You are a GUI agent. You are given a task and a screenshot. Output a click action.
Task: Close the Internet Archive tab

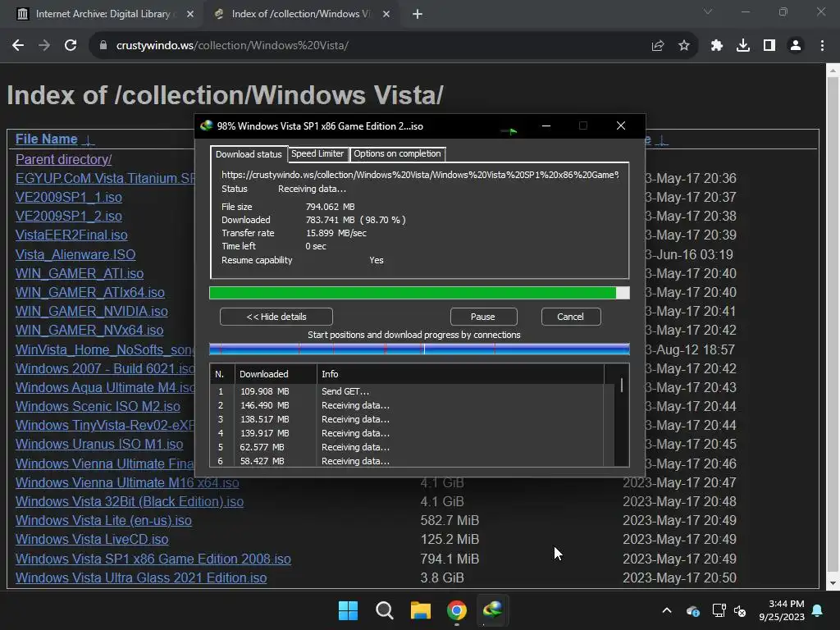click(190, 14)
